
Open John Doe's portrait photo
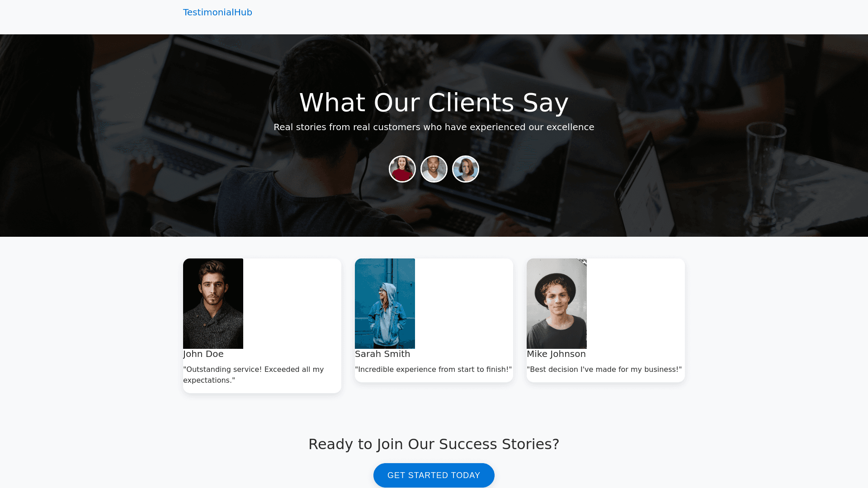213,304
